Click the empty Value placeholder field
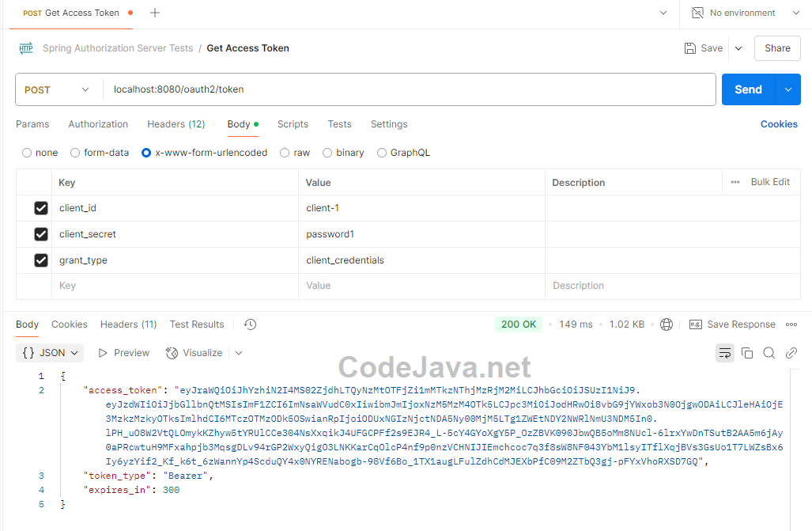 click(421, 286)
